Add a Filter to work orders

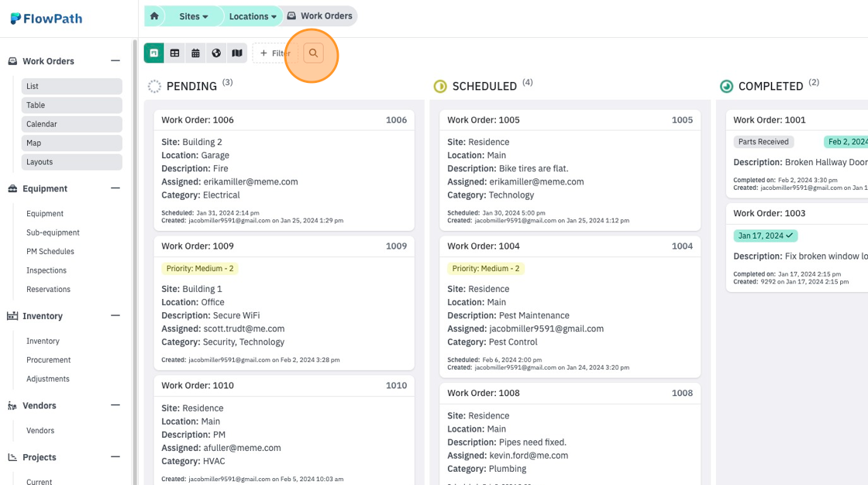(x=275, y=53)
